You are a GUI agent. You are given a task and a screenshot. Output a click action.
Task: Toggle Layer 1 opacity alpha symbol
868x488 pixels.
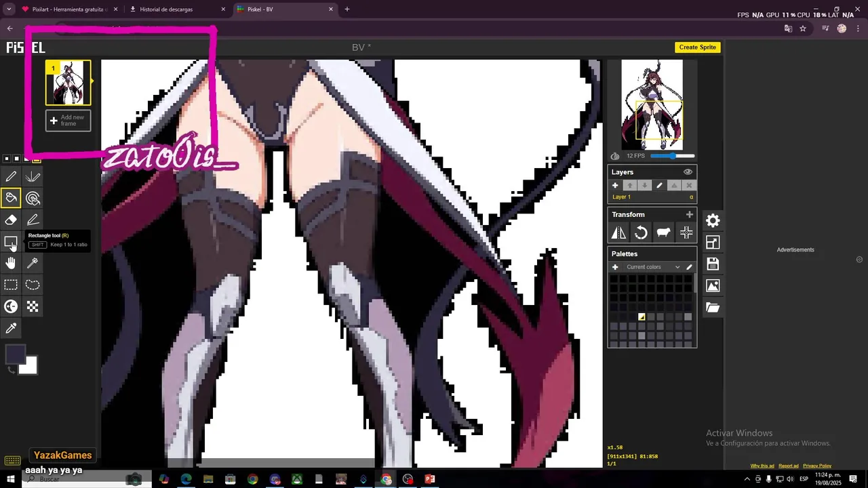click(x=692, y=197)
